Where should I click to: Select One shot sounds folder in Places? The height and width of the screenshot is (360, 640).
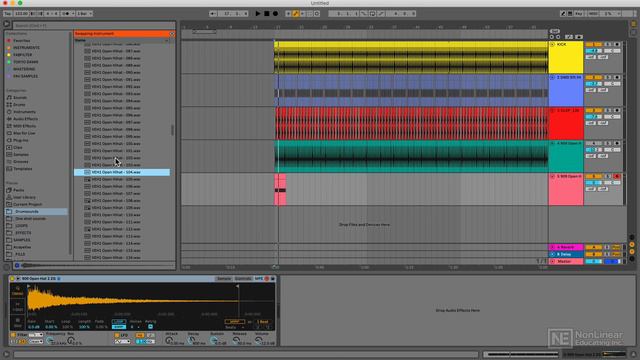click(31, 219)
